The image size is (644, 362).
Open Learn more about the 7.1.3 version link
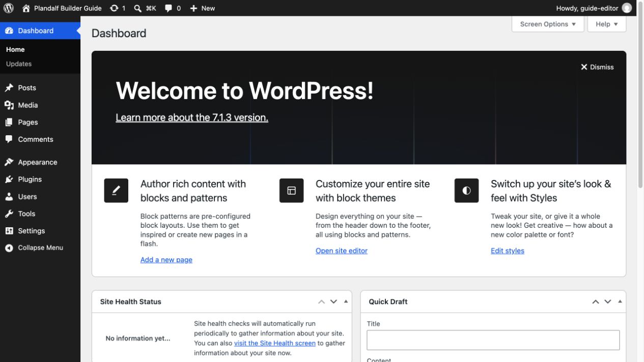(192, 117)
